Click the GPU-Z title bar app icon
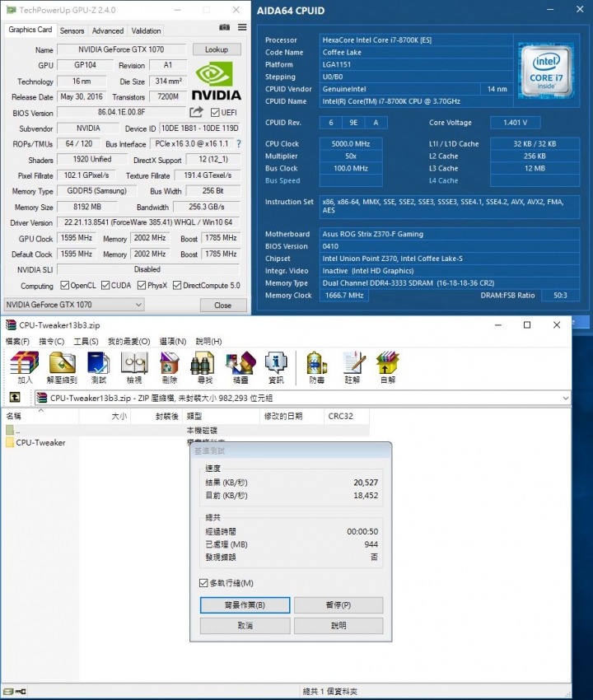The height and width of the screenshot is (700, 593). [x=11, y=9]
